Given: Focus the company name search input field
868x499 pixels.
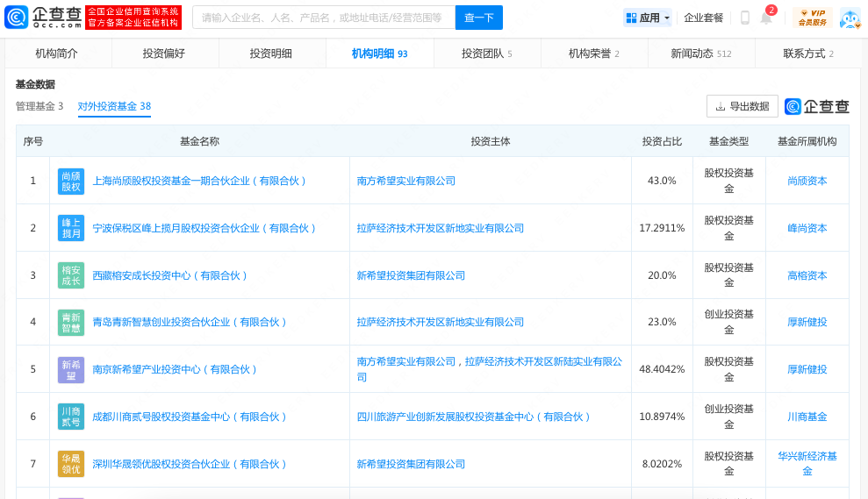Looking at the screenshot, I should (x=323, y=18).
